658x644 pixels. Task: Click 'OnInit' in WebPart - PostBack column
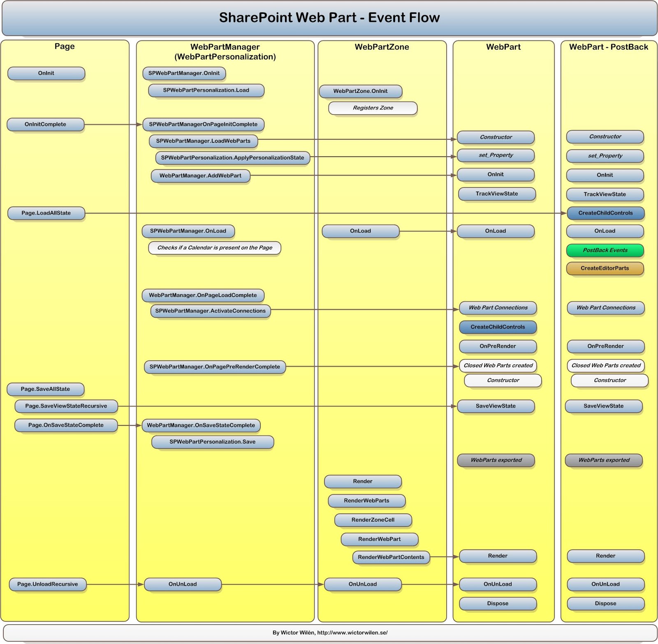pos(605,175)
